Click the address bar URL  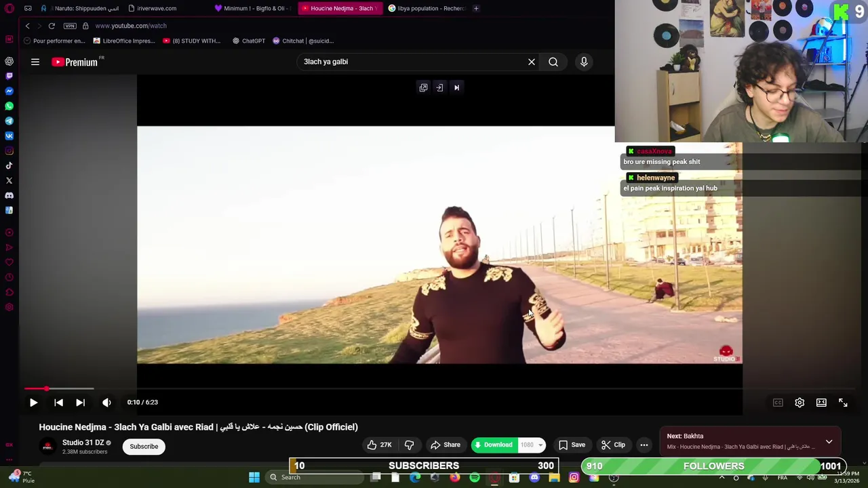(x=131, y=26)
